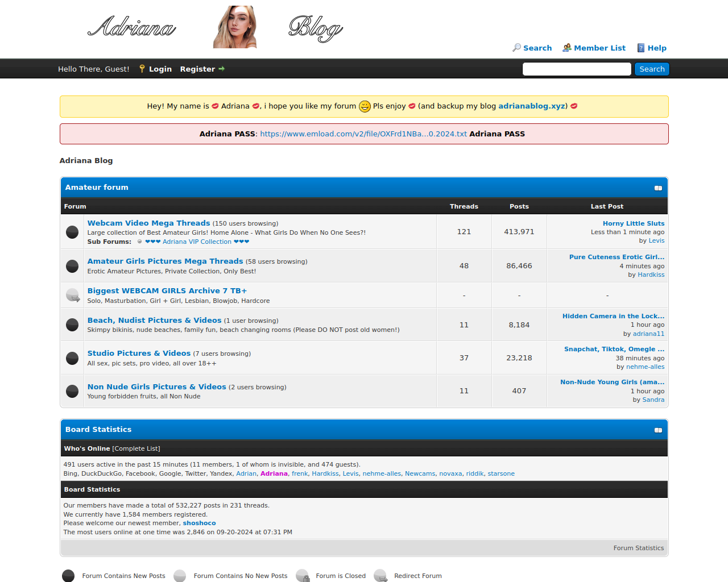Open the adrianablog.xyz backup link
728x582 pixels.
coord(532,106)
